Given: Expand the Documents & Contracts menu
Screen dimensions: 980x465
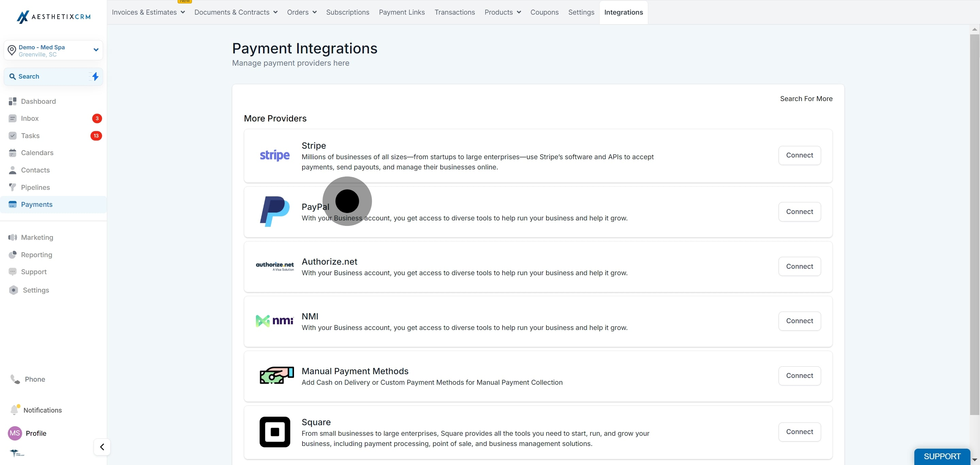Looking at the screenshot, I should point(236,12).
